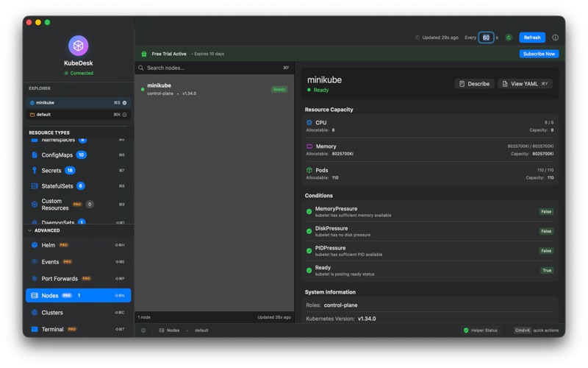Open StatefulSets resource type

click(79, 186)
